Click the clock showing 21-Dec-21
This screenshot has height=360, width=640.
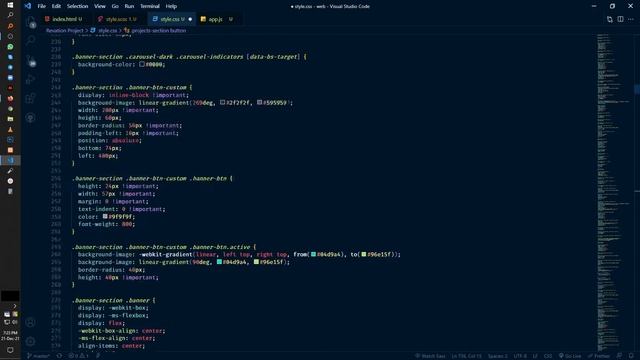[x=10, y=336]
